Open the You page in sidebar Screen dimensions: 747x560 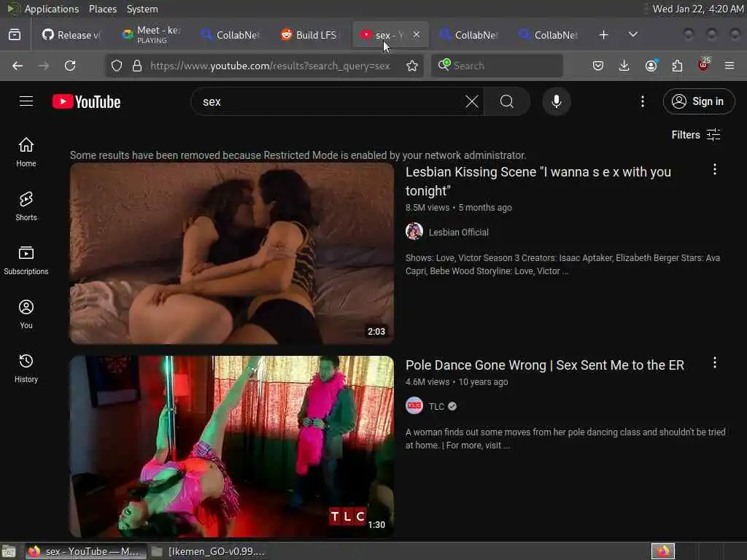coord(26,314)
